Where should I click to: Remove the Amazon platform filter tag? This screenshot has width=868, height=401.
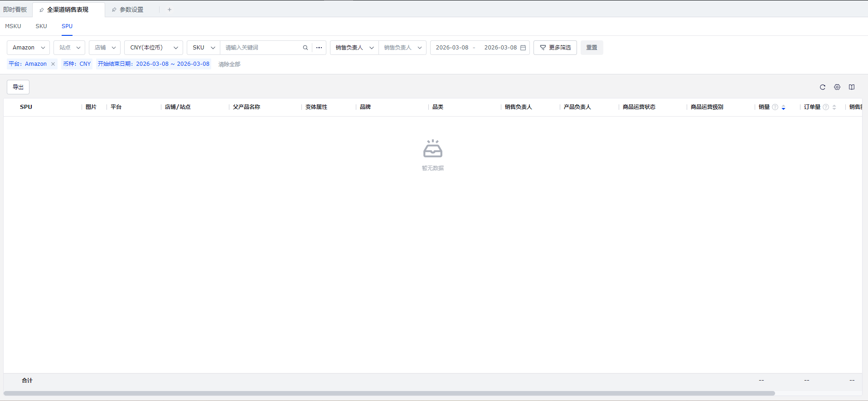coord(53,64)
